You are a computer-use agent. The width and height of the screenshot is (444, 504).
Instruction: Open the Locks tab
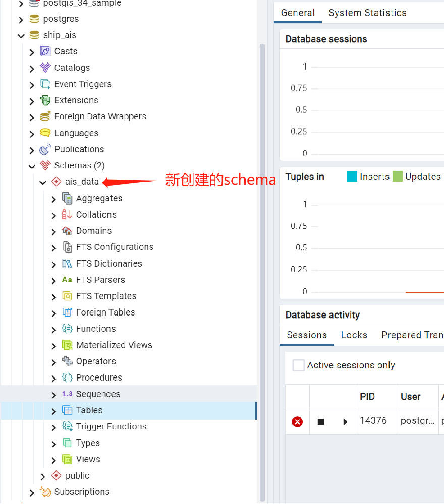point(354,335)
